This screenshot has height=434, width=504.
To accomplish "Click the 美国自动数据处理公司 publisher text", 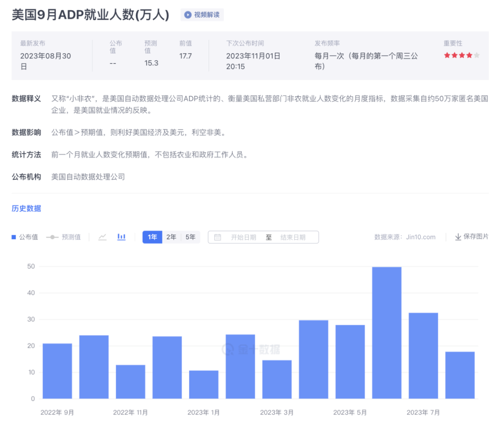I will tap(88, 177).
